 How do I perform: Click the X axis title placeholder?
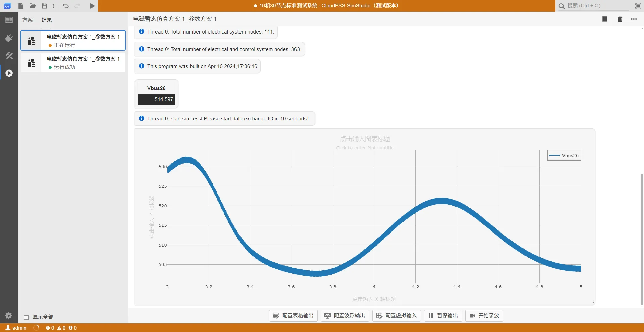[x=374, y=299]
